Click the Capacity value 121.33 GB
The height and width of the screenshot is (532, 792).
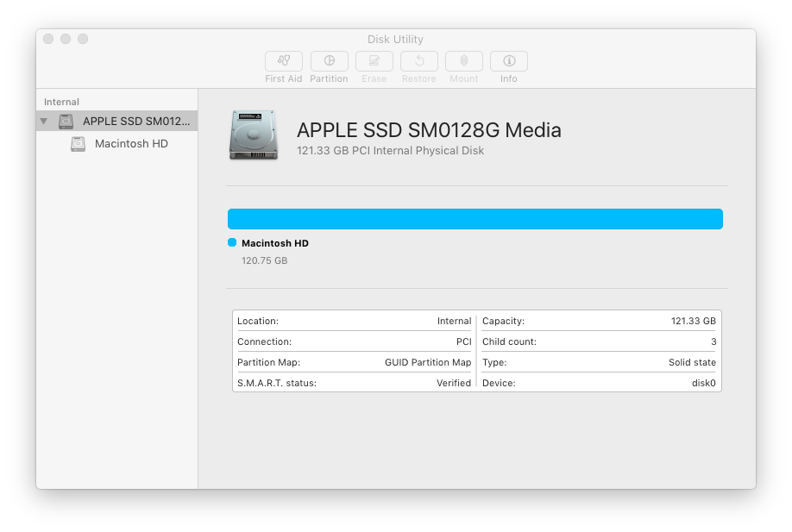(694, 321)
